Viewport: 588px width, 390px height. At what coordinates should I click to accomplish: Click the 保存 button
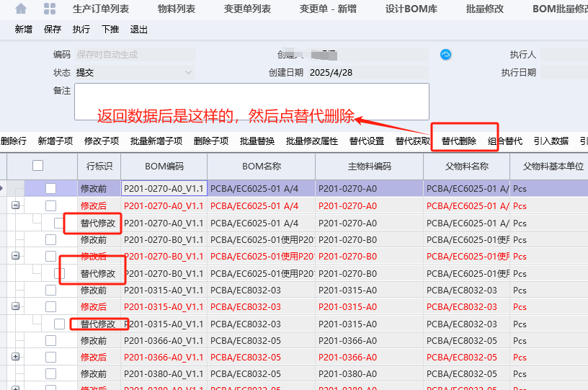tap(53, 30)
